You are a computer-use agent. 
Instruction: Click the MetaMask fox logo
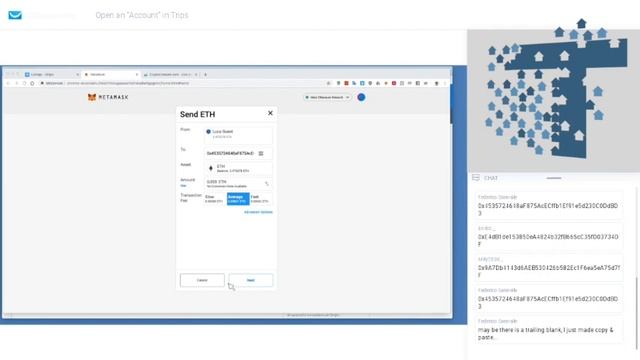click(x=92, y=97)
